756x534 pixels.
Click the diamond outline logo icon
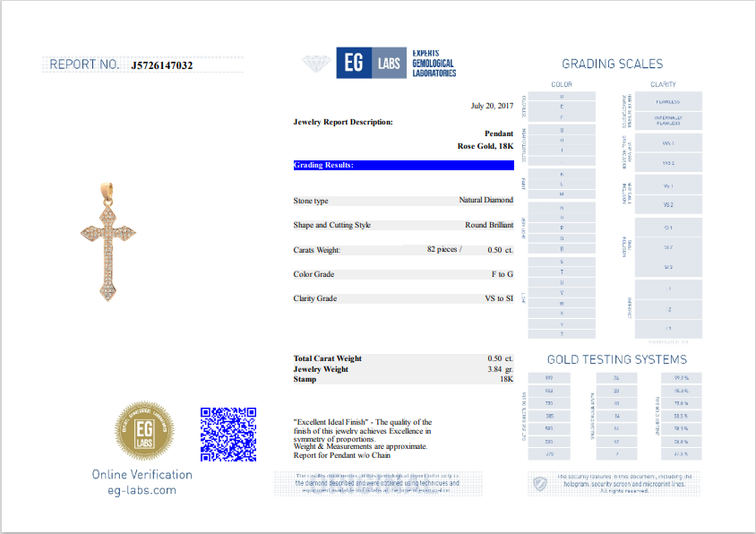pyautogui.click(x=316, y=64)
